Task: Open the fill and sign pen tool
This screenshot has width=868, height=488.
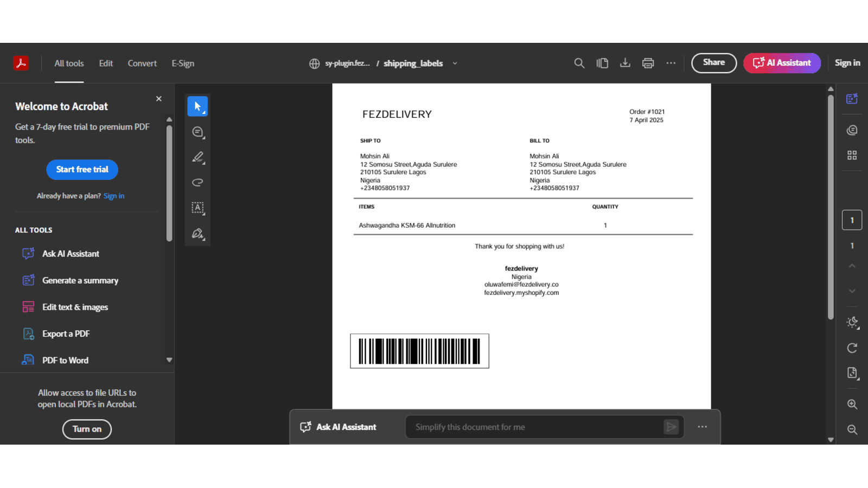Action: (197, 233)
